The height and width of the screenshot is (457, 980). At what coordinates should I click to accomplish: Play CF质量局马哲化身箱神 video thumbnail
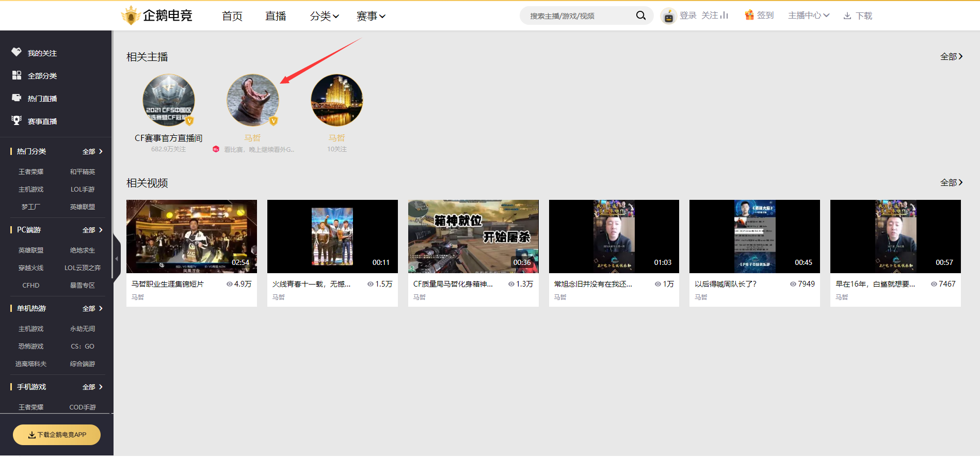click(x=473, y=237)
